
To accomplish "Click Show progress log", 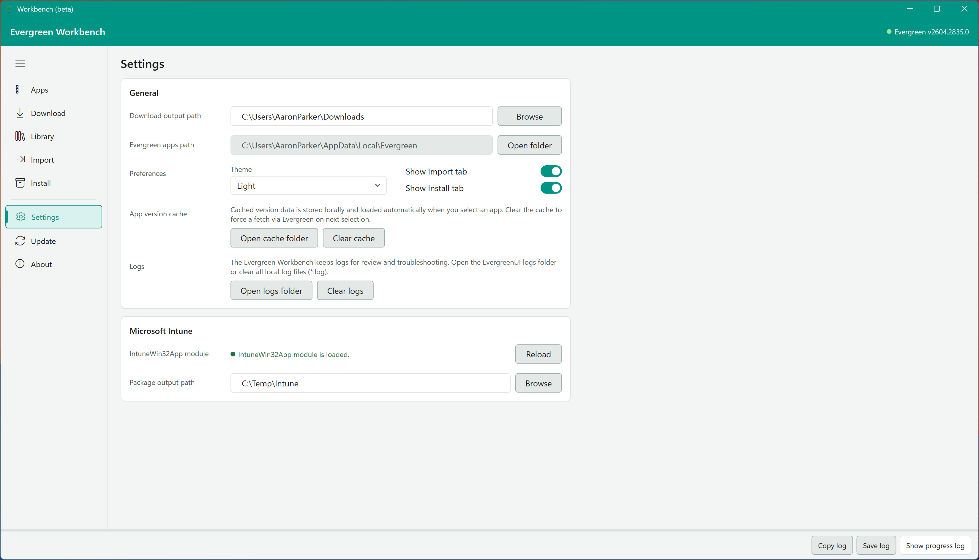I will 935,545.
